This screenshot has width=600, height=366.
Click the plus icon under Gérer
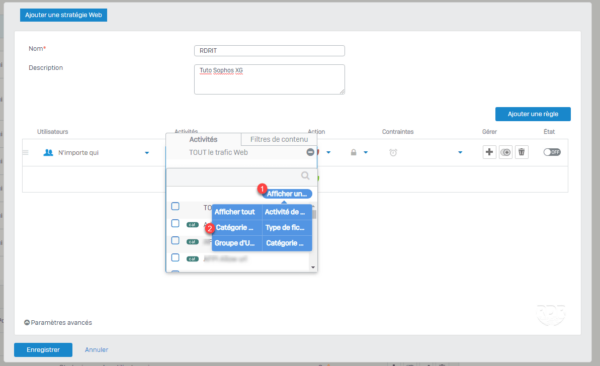pyautogui.click(x=489, y=152)
